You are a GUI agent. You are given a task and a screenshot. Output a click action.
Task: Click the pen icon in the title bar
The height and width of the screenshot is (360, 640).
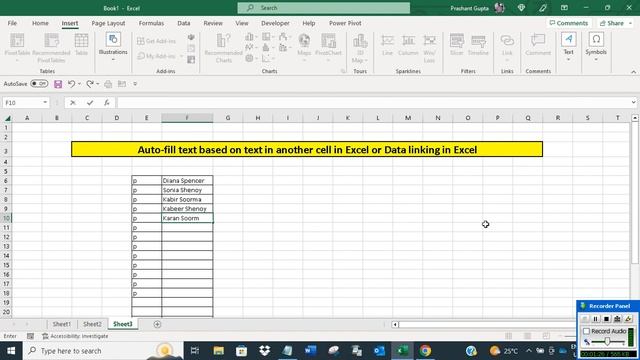542,8
